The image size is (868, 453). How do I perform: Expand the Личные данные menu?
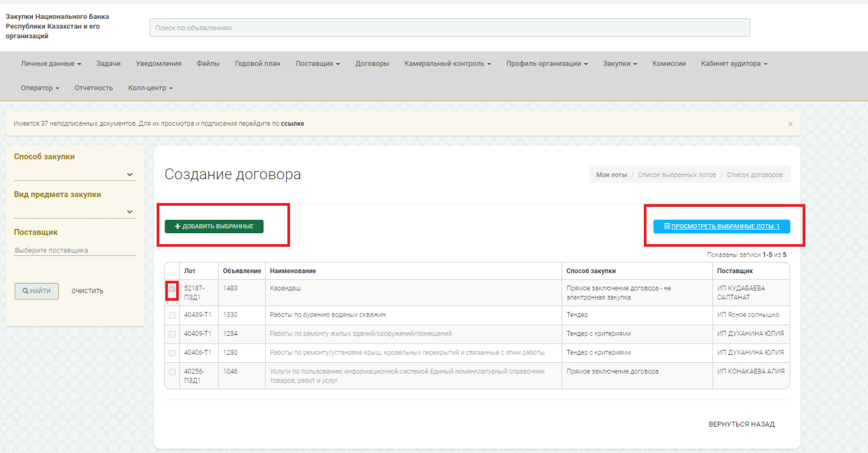pyautogui.click(x=52, y=64)
